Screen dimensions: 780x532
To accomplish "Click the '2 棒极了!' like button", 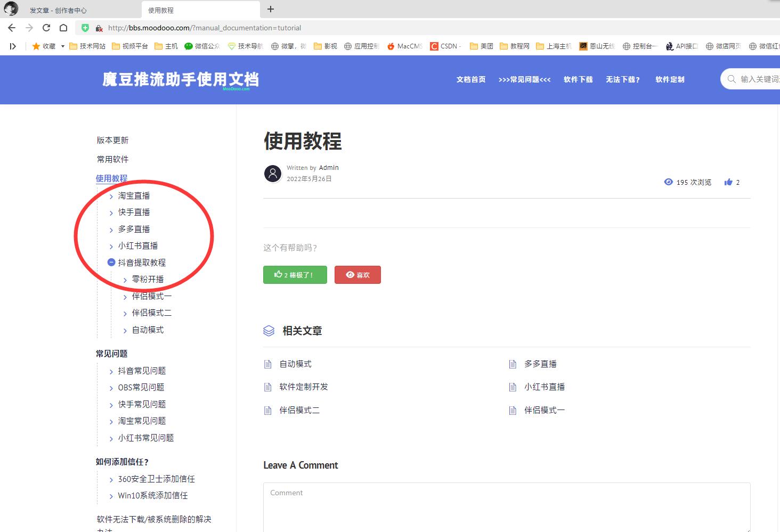I will pos(295,275).
